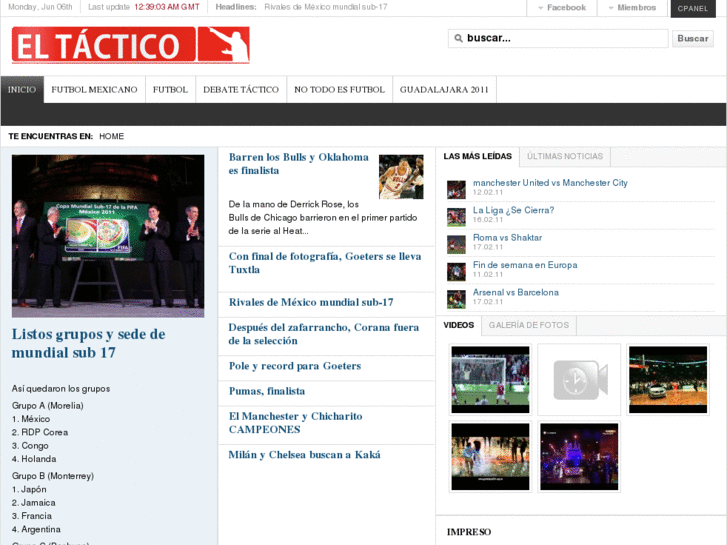727x545 pixels.
Task: Focus the buscar search field
Action: click(x=558, y=38)
